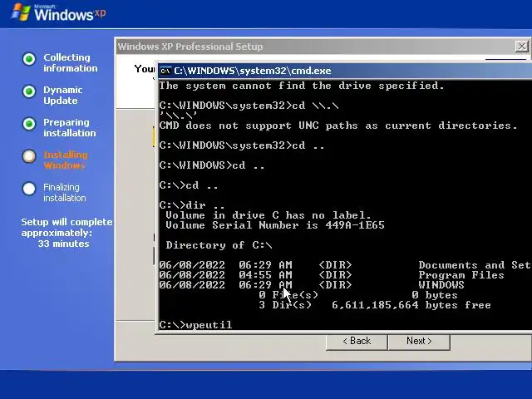Click the '3 Dir(s)' count text

(285, 305)
